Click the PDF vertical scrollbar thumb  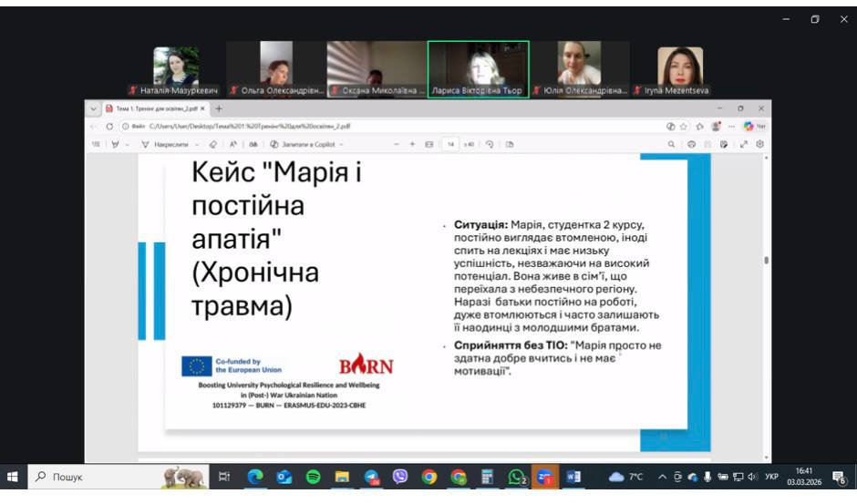[766, 260]
